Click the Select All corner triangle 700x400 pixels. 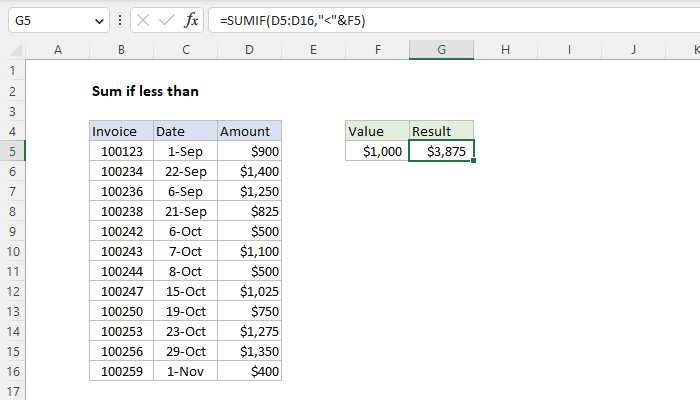pos(12,50)
